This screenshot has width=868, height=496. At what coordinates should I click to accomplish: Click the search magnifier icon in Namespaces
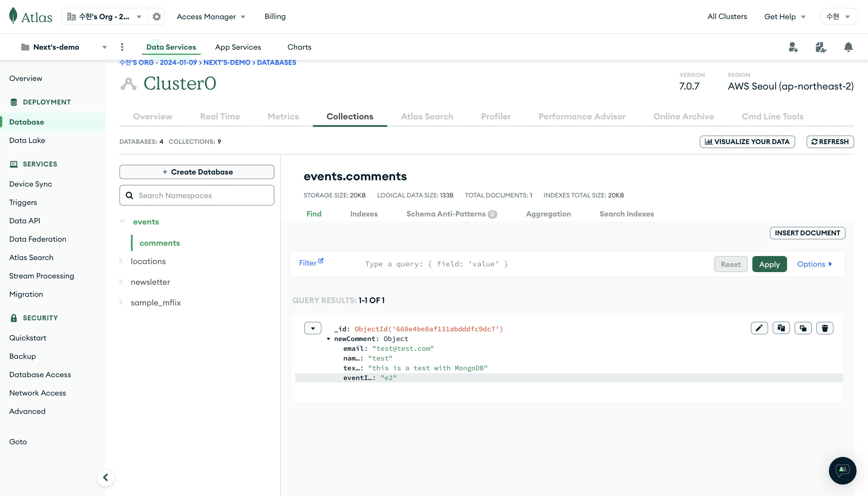[x=129, y=195]
